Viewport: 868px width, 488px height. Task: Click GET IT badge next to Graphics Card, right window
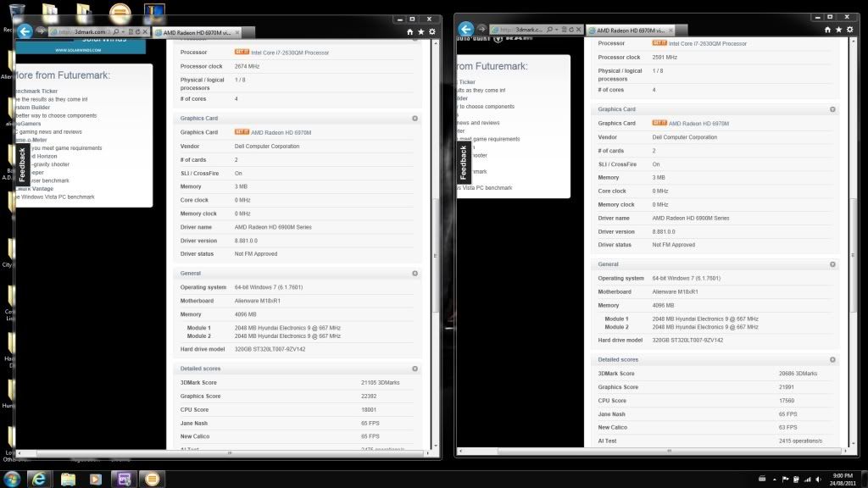coord(659,123)
